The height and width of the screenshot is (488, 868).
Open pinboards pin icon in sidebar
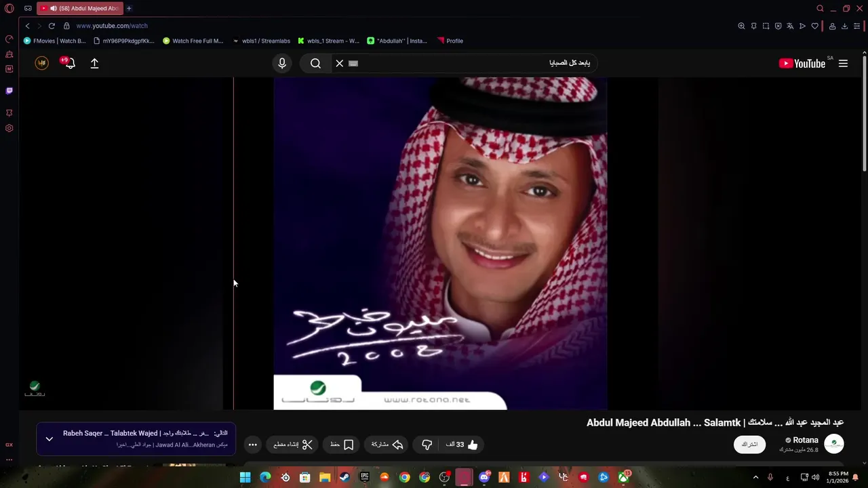(x=9, y=113)
